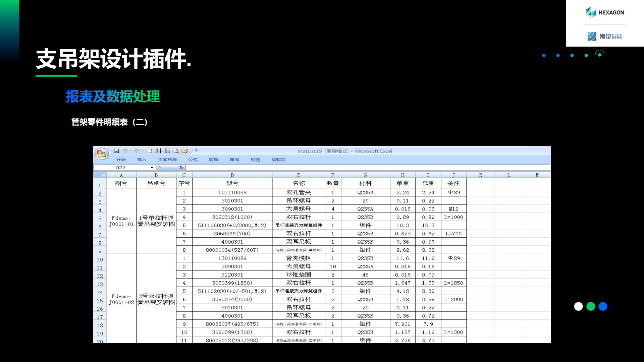Viewport: 644px width, 362px height.
Task: Click the formula bar input field
Action: tap(335, 167)
